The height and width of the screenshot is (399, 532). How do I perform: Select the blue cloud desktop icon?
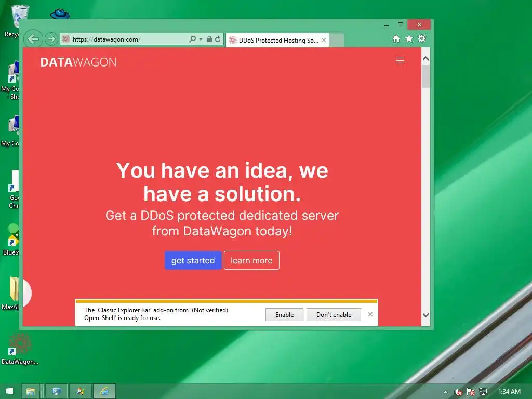60,14
